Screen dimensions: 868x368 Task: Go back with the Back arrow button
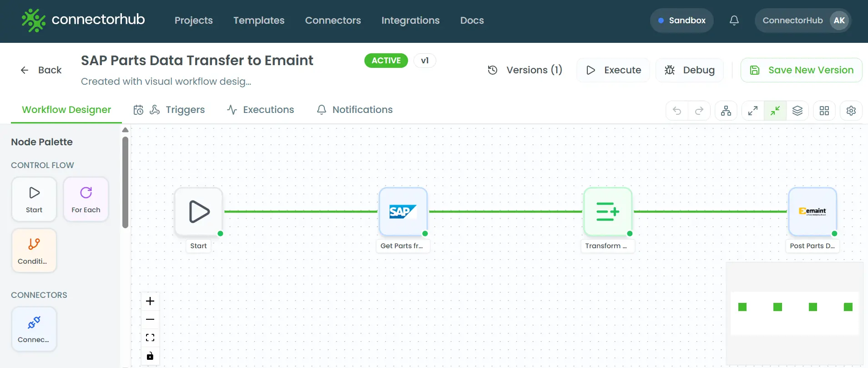41,70
